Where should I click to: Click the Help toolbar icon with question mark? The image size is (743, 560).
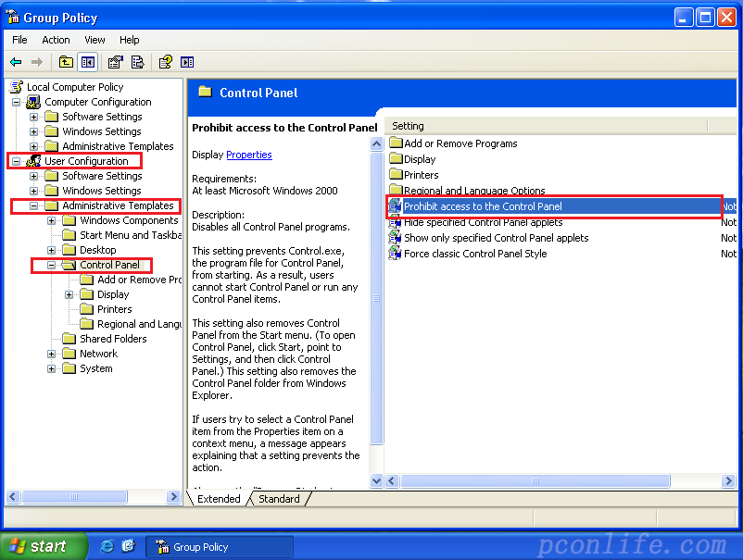pos(165,62)
